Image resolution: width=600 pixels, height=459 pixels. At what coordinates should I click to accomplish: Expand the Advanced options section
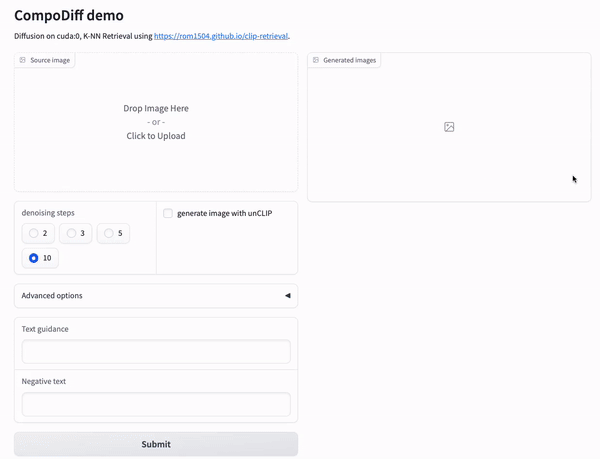(156, 296)
